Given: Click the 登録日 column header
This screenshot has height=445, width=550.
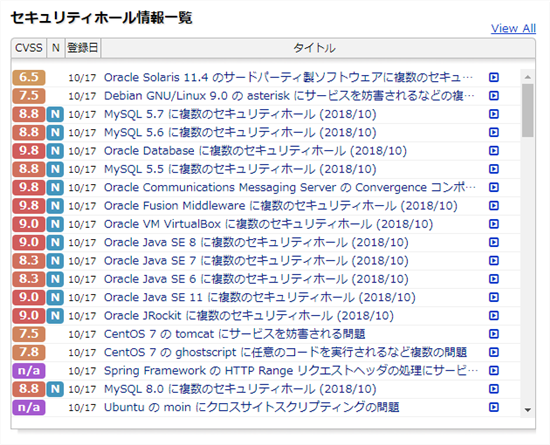Looking at the screenshot, I should coord(82,48).
